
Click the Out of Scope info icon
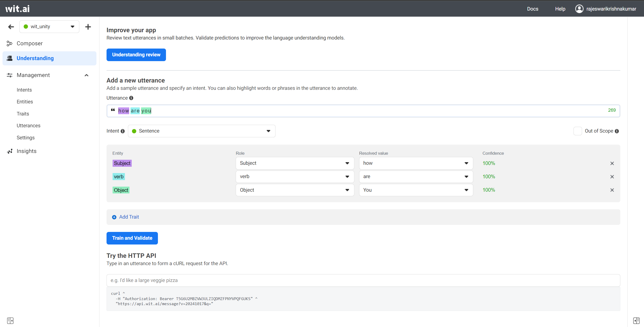[x=617, y=131]
